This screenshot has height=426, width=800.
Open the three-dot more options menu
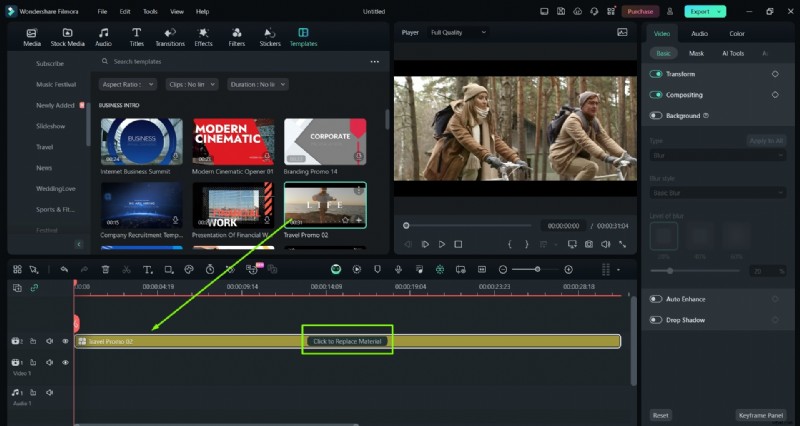click(374, 62)
